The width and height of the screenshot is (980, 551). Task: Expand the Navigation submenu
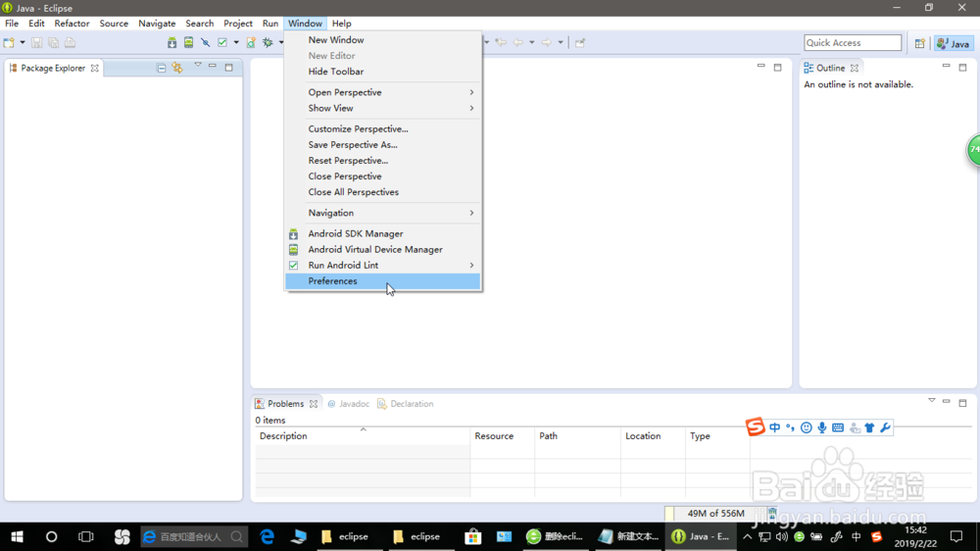(x=383, y=213)
